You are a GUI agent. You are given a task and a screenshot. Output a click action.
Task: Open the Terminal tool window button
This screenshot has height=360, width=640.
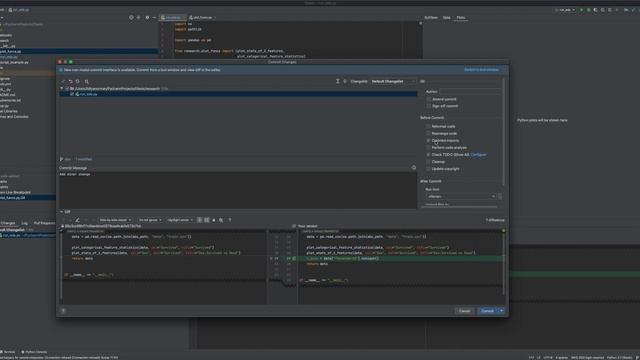8,352
